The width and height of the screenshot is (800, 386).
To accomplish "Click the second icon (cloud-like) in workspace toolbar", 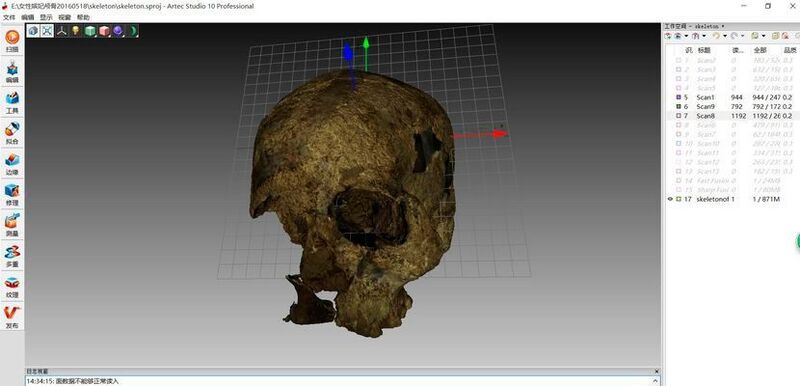I will coord(678,36).
